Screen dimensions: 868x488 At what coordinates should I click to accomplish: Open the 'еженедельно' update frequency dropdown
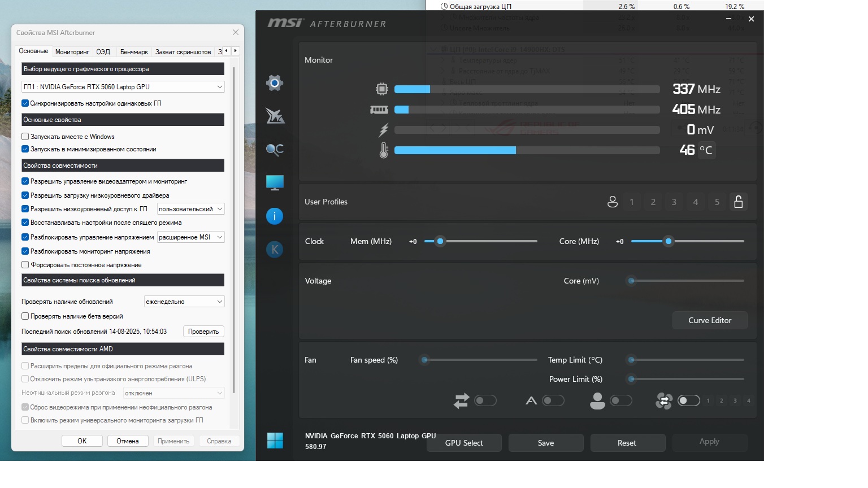tap(184, 302)
